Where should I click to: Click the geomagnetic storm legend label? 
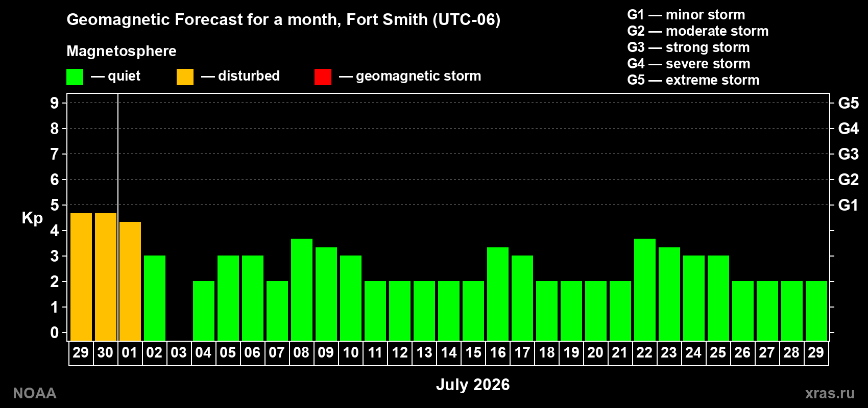(x=419, y=76)
